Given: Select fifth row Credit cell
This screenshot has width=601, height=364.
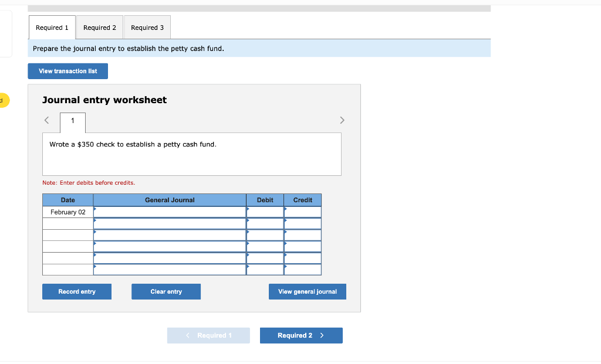Looking at the screenshot, I should (303, 258).
